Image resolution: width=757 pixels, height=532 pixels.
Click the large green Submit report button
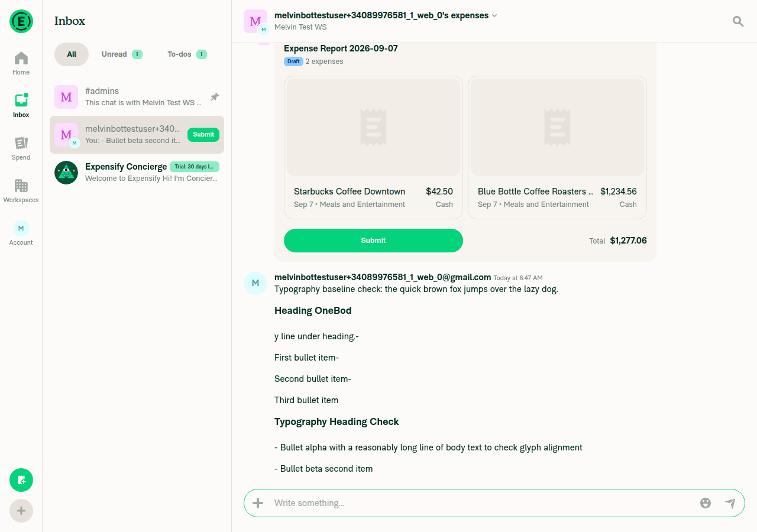tap(373, 241)
